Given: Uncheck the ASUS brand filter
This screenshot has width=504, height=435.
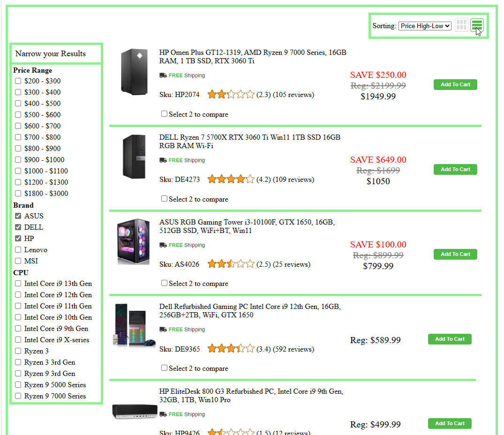Looking at the screenshot, I should (x=18, y=216).
